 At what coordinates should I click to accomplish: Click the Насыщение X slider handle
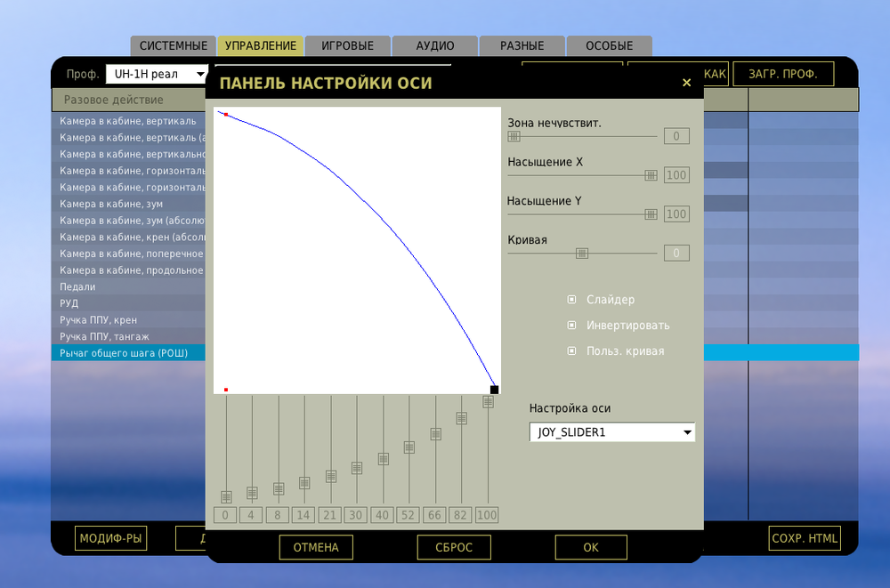pos(651,175)
